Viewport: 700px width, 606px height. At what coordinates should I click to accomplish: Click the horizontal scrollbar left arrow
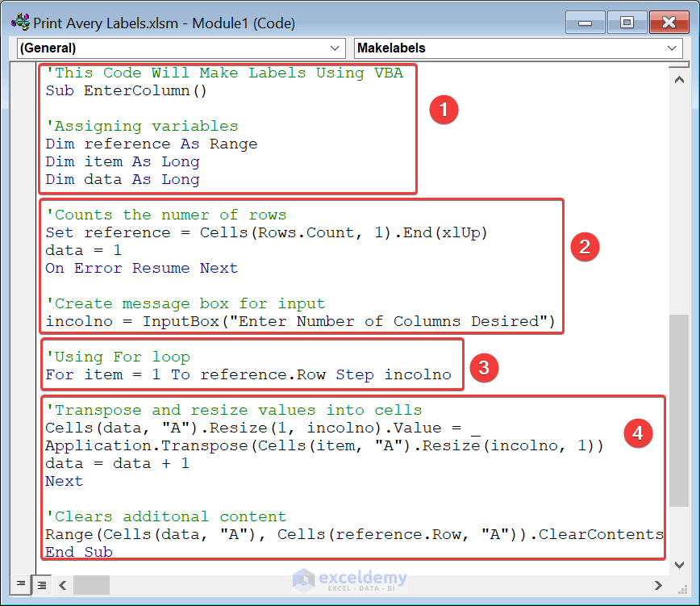tap(62, 584)
